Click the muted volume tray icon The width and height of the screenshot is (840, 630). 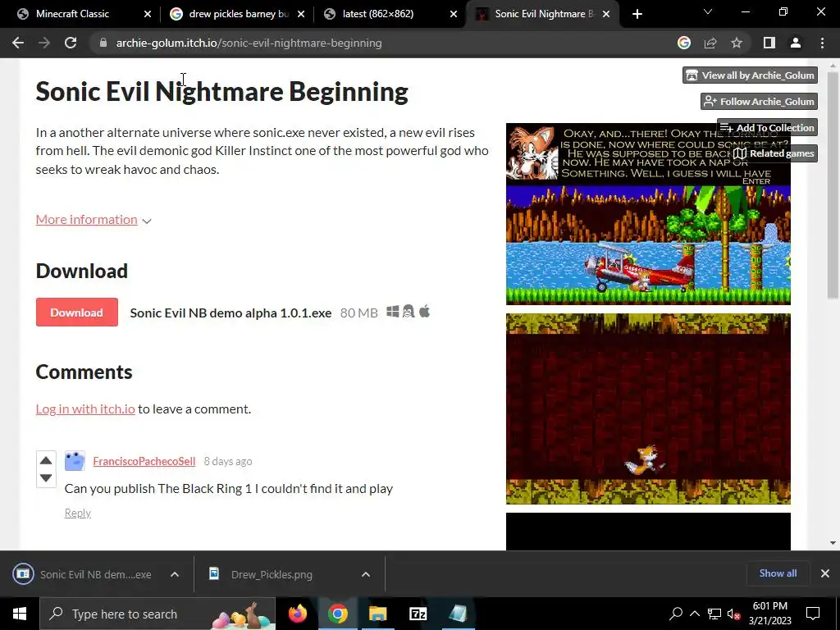tap(733, 614)
